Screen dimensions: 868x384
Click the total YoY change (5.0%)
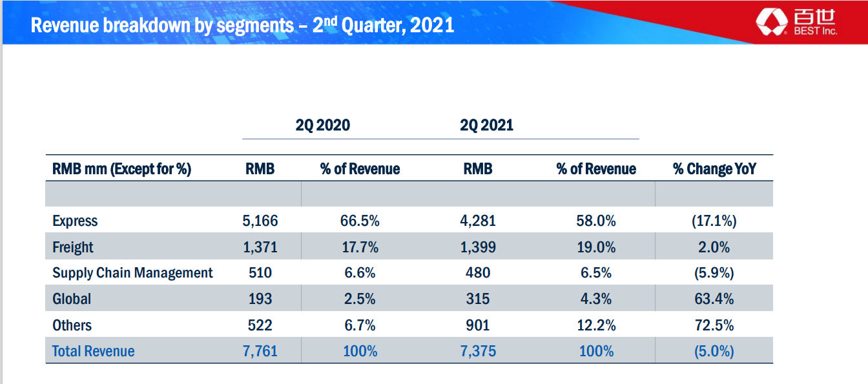click(x=714, y=351)
